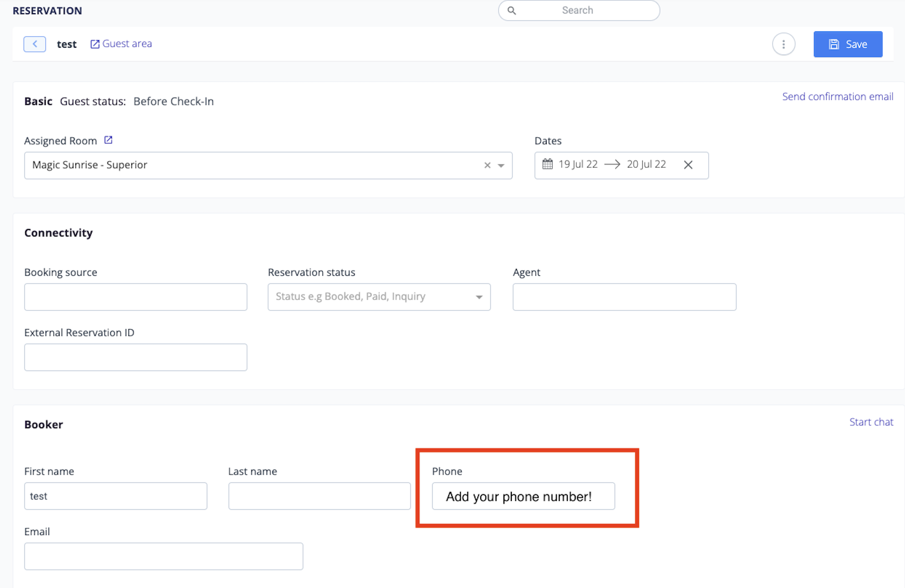Screen dimensions: 905x588
Task: Click the Email input field
Action: point(164,556)
